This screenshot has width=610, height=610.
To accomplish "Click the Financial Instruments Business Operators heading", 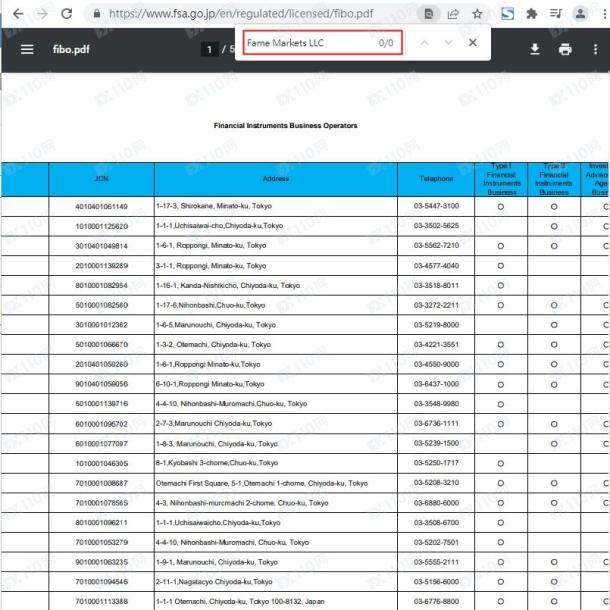I will [x=286, y=126].
